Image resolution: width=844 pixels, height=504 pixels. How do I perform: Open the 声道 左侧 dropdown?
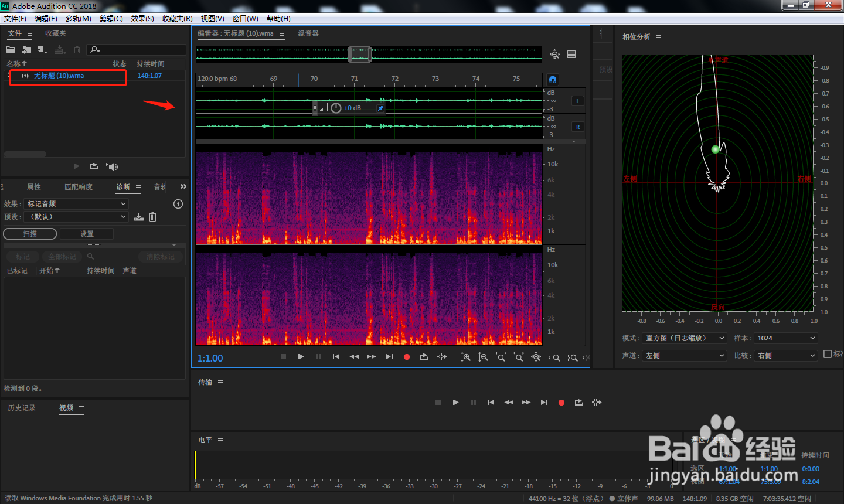click(x=685, y=356)
